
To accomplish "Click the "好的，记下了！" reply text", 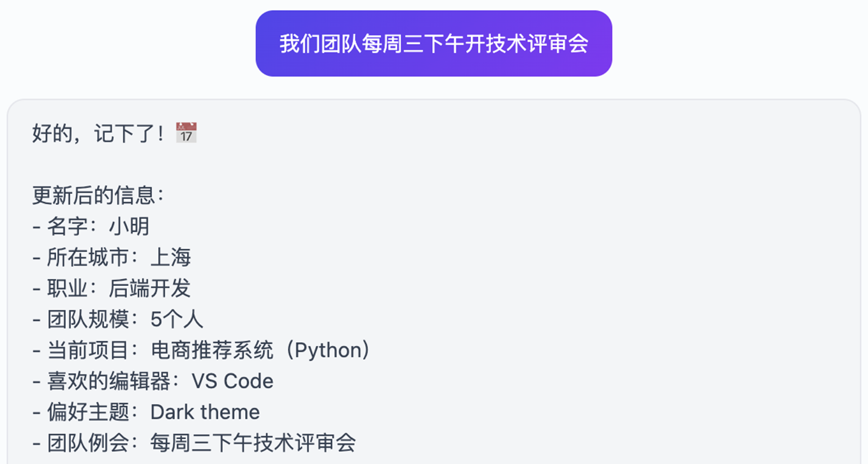I will coord(100,134).
